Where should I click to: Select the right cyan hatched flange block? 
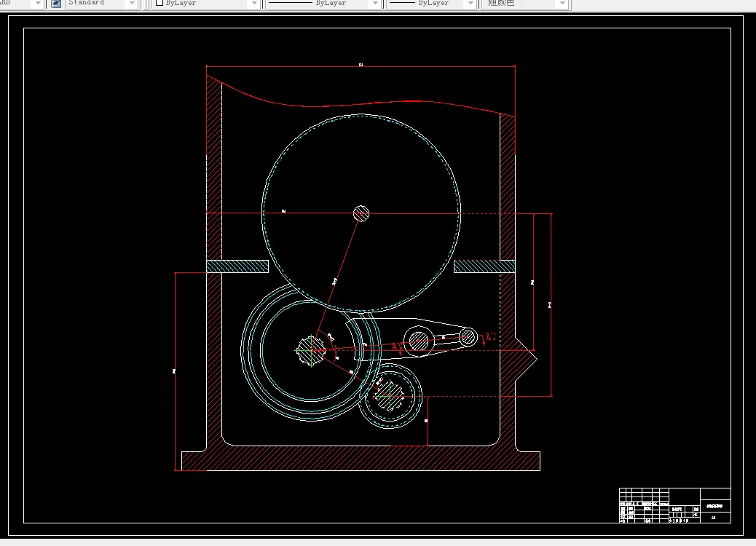(484, 266)
